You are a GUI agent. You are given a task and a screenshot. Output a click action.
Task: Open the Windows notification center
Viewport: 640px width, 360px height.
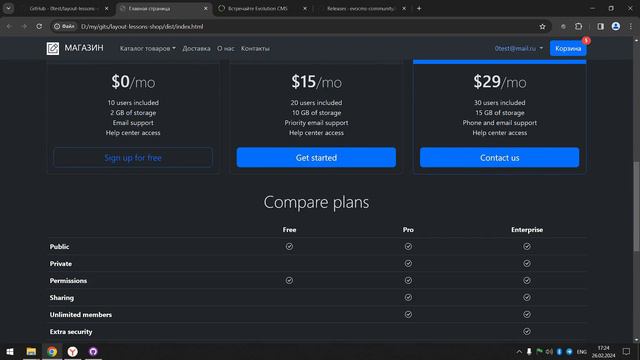(627, 351)
